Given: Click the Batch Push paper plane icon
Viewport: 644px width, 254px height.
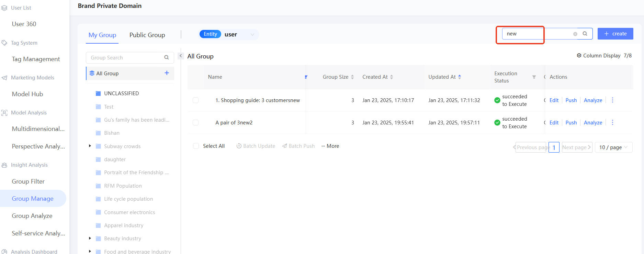Looking at the screenshot, I should pos(285,146).
